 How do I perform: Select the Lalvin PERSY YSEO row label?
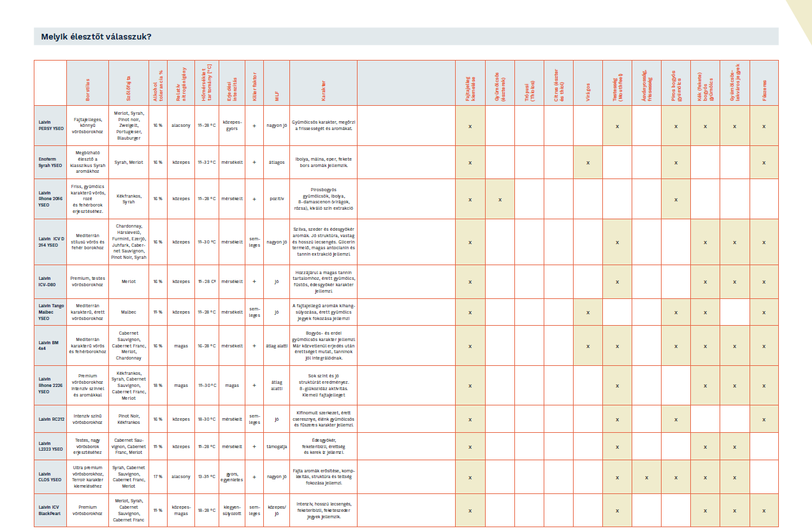[50, 125]
